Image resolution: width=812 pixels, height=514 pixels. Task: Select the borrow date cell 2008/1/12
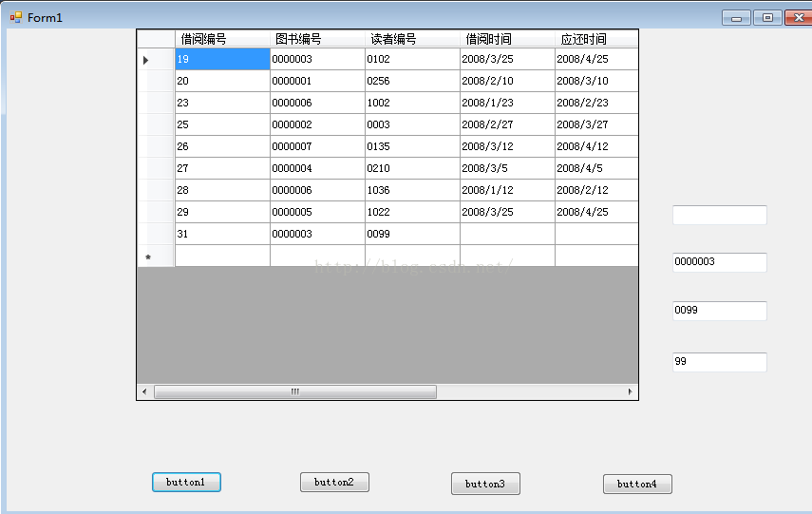tap(507, 190)
